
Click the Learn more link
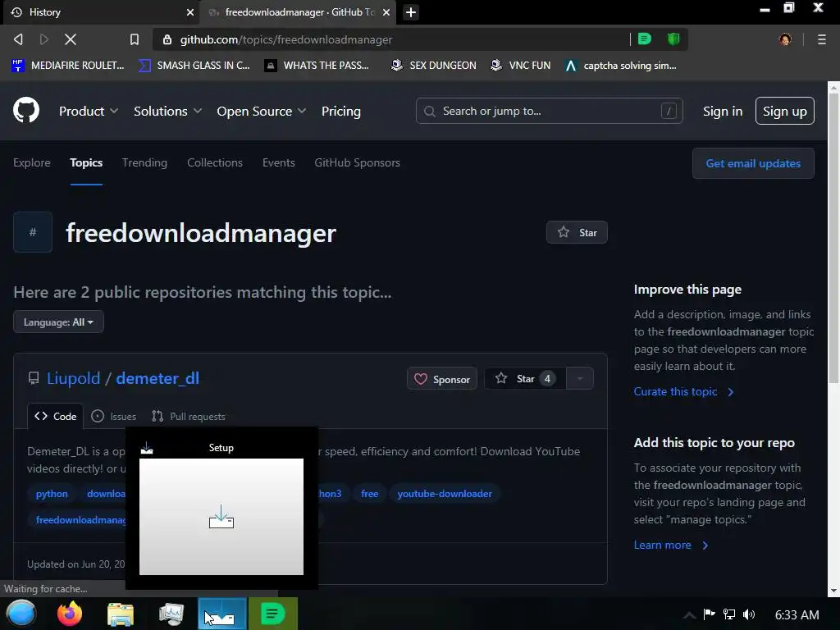(671, 545)
